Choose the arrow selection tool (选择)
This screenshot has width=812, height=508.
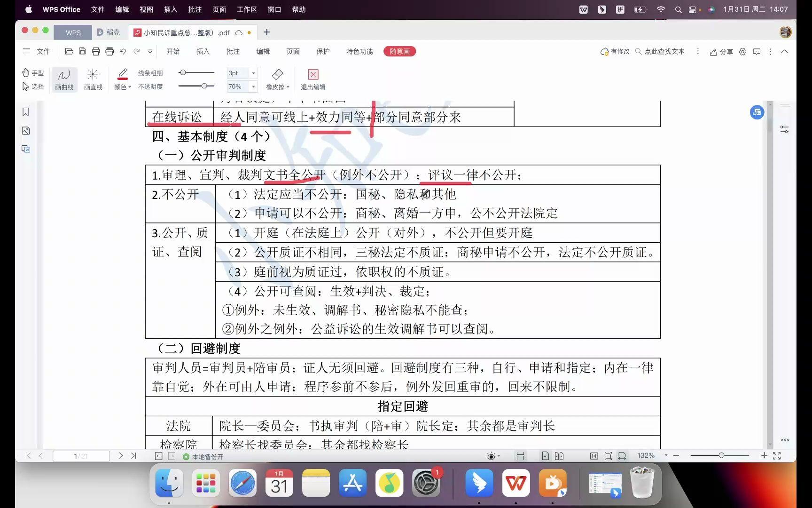(x=33, y=87)
